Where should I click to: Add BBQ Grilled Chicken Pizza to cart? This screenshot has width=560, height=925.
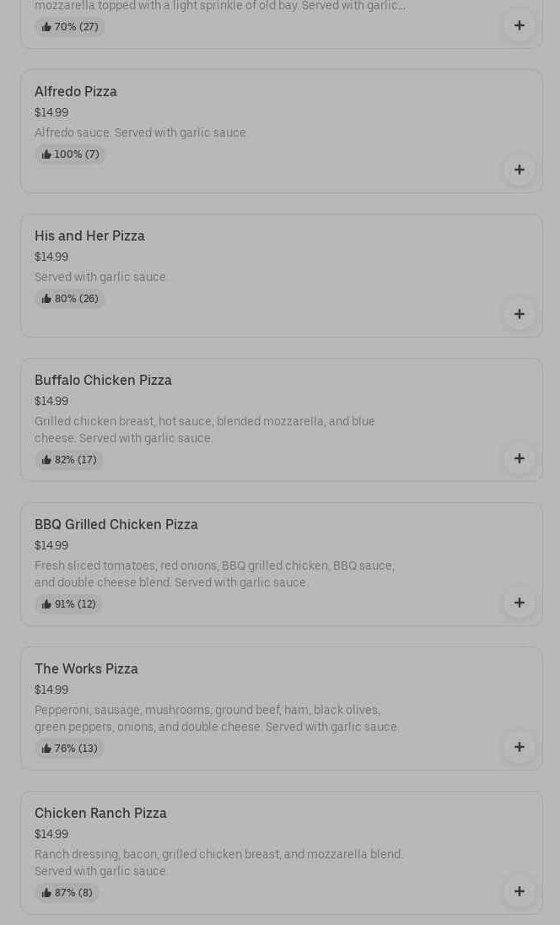click(x=519, y=603)
